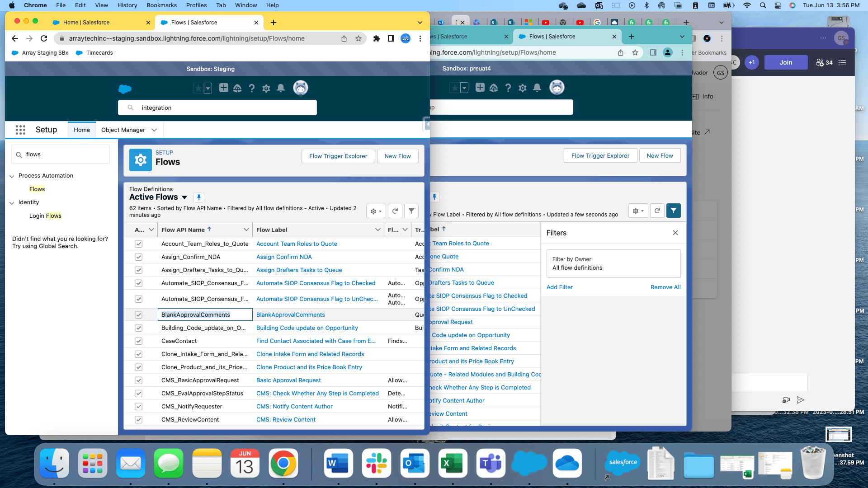Screen dimensions: 868x488
Task: Click the New Flow button in Staging
Action: [x=398, y=156]
